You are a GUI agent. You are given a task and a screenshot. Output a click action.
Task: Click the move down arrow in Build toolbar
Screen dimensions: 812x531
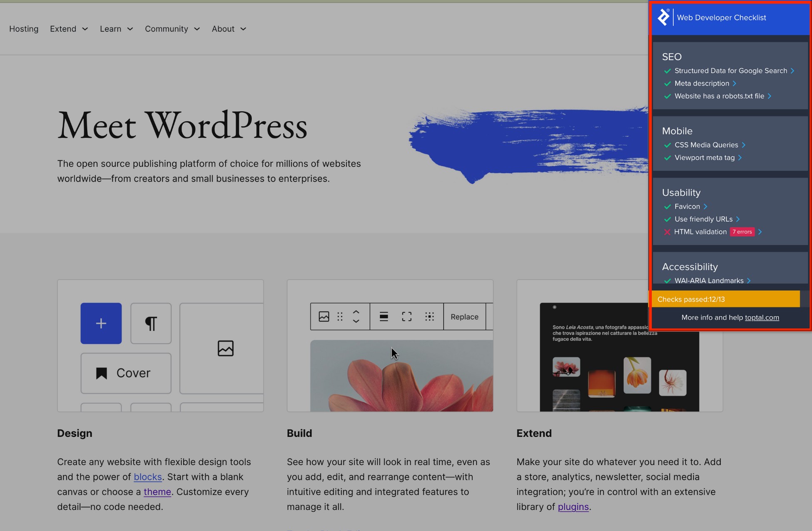click(x=356, y=321)
